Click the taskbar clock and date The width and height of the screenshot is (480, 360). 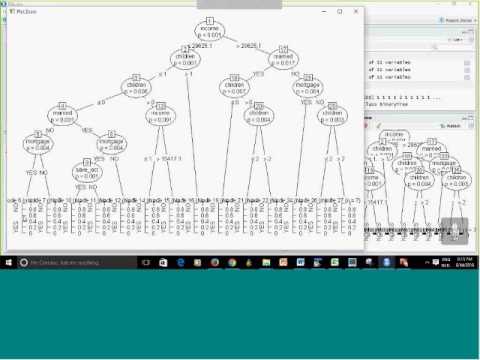coord(461,262)
